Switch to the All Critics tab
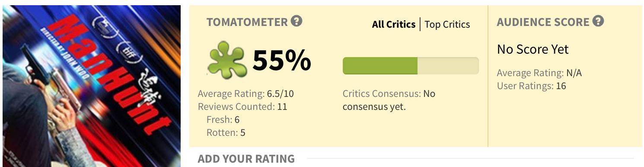644x167 pixels. tap(394, 24)
